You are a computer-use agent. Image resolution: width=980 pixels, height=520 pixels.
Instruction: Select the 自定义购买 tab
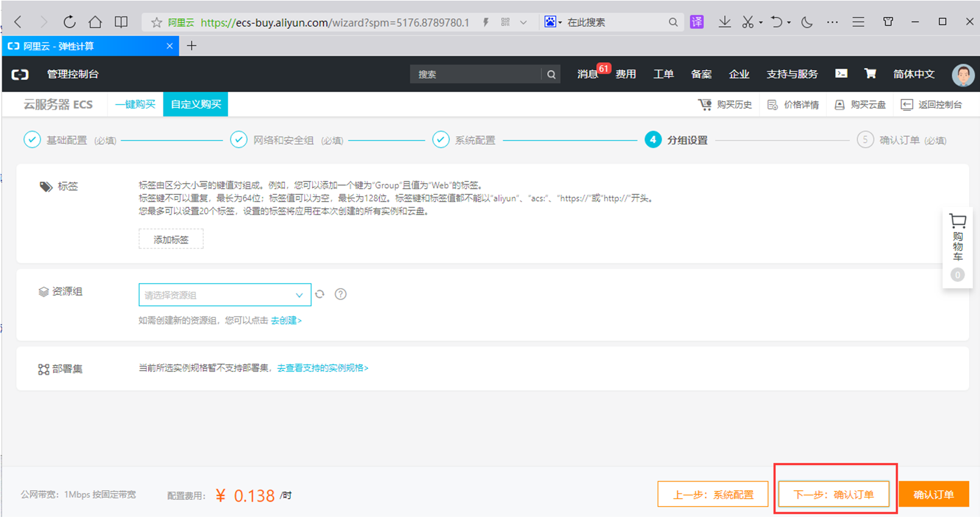coord(196,104)
